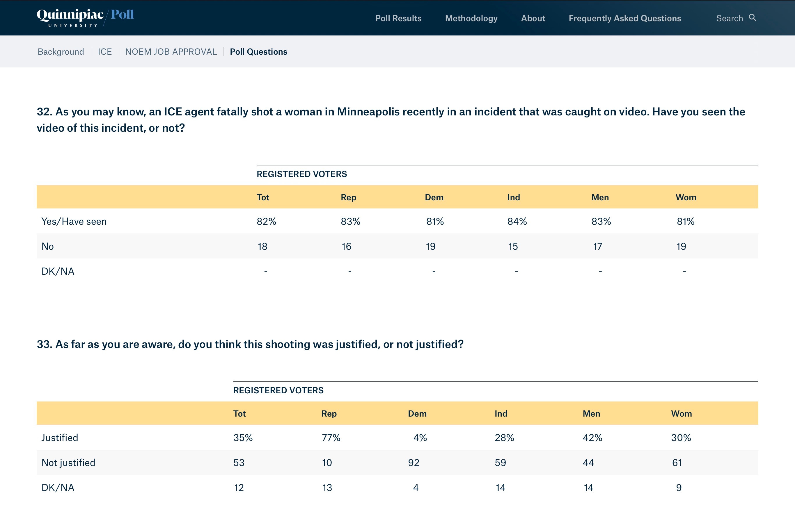Jump to the Background section

(x=61, y=51)
